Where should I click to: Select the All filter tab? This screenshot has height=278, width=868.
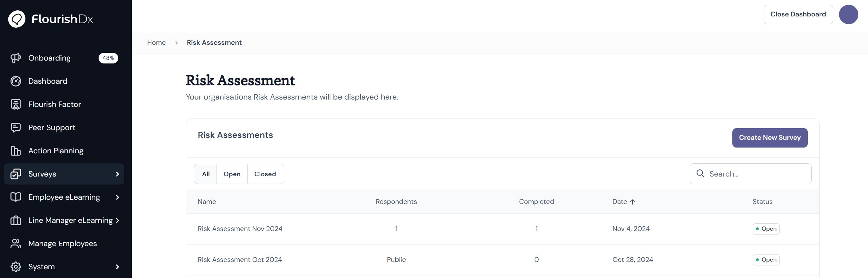coord(206,174)
